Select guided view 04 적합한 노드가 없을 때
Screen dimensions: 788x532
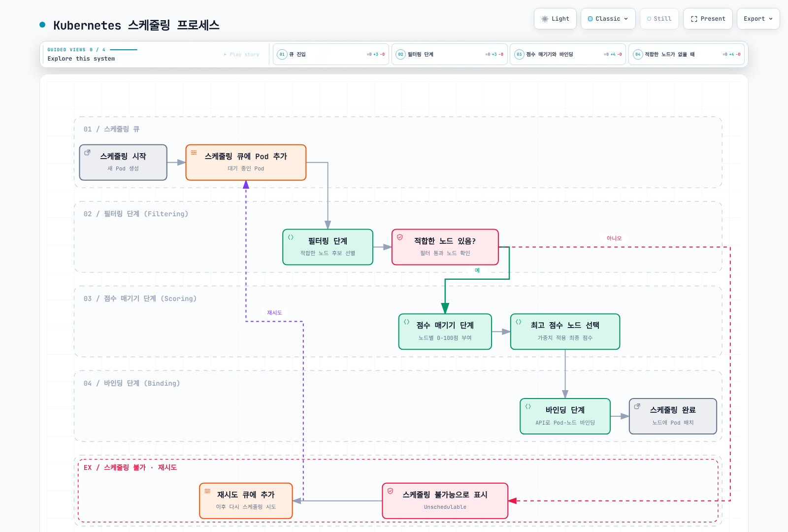click(x=687, y=54)
